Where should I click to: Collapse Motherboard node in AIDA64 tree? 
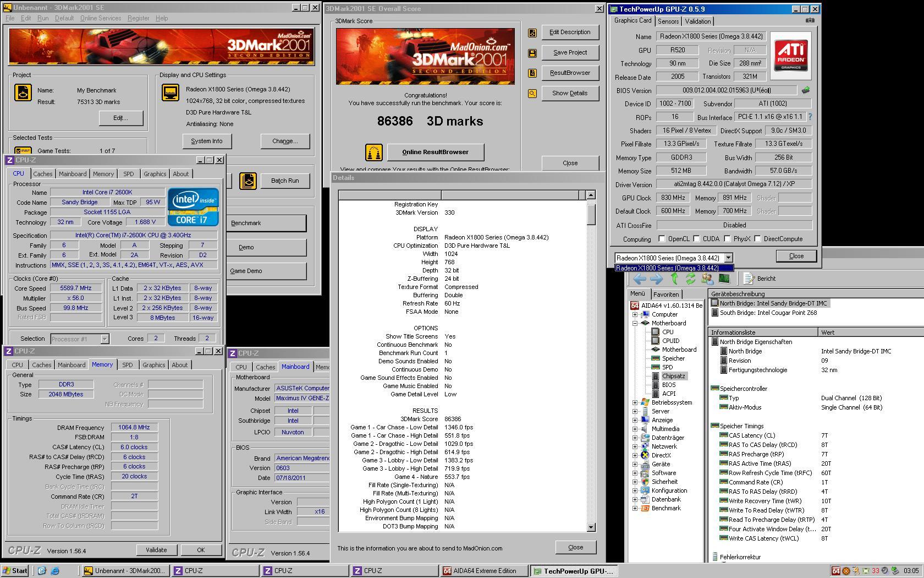click(x=635, y=323)
